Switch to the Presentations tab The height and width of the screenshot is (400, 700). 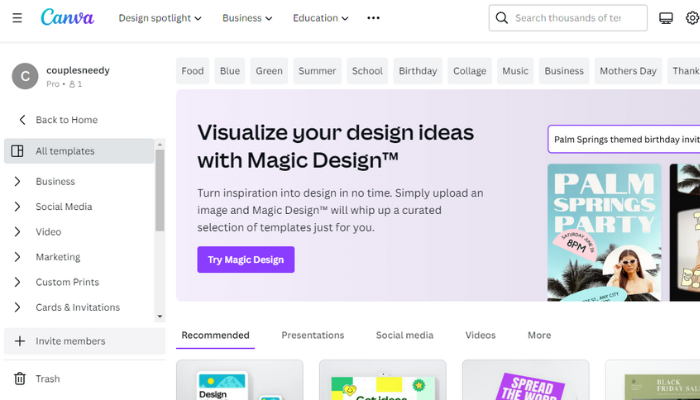point(312,335)
